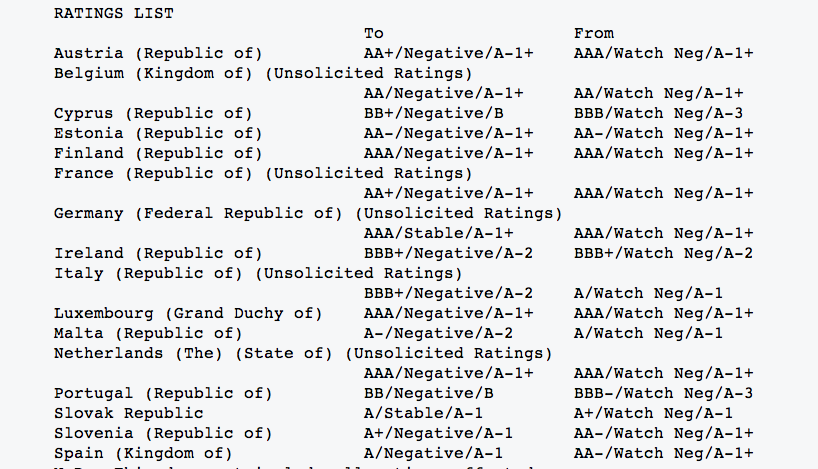Click the To column header

(x=374, y=33)
